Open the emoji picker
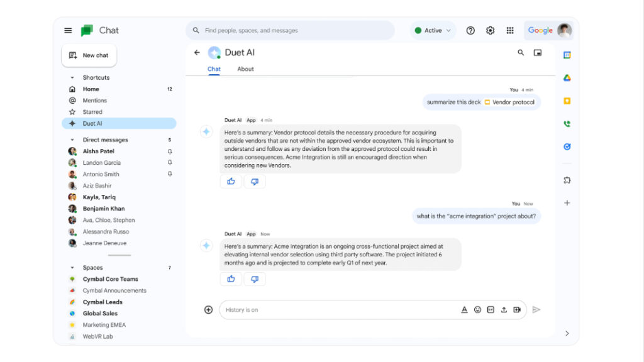Image resolution: width=644 pixels, height=362 pixels. [x=477, y=310]
